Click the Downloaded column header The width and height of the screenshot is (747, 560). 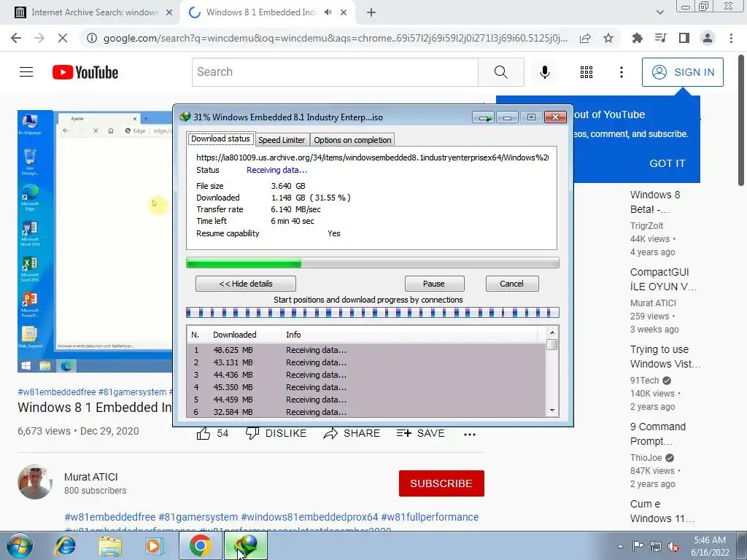coord(245,335)
